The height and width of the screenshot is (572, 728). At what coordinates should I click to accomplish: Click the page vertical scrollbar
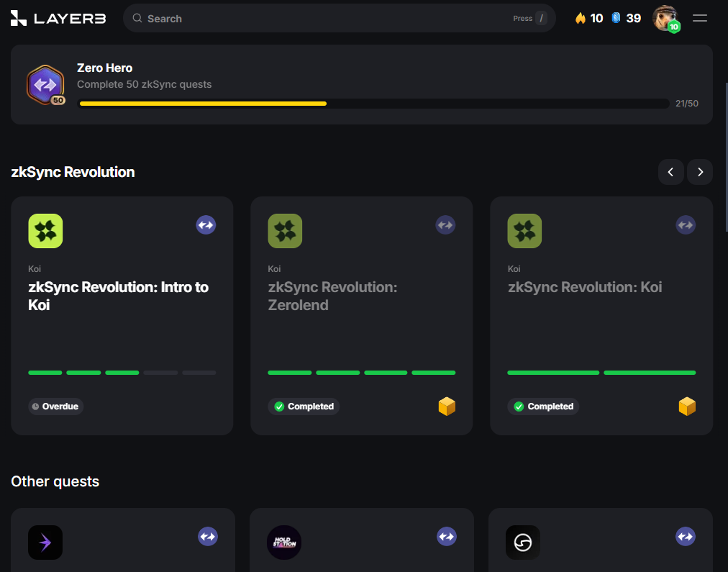726,157
